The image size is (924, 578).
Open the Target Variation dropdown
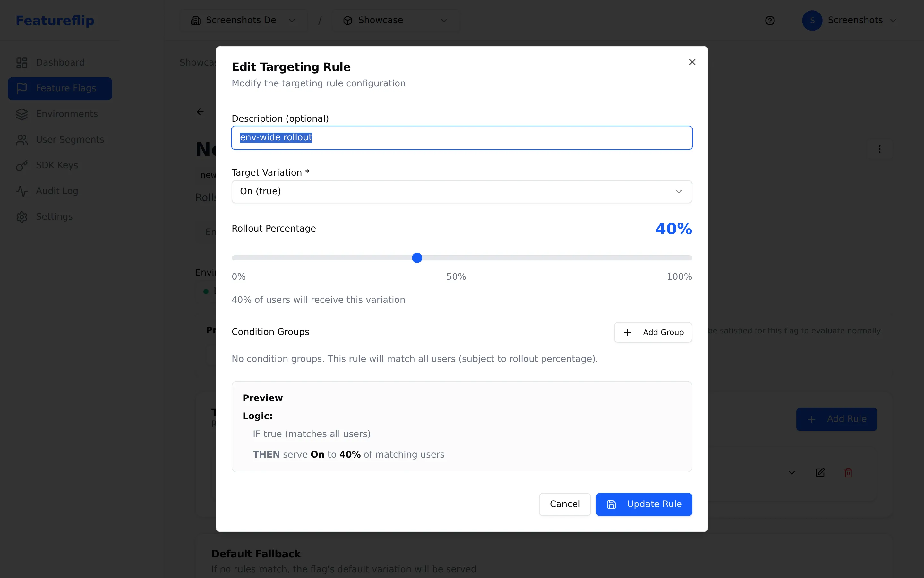tap(462, 191)
